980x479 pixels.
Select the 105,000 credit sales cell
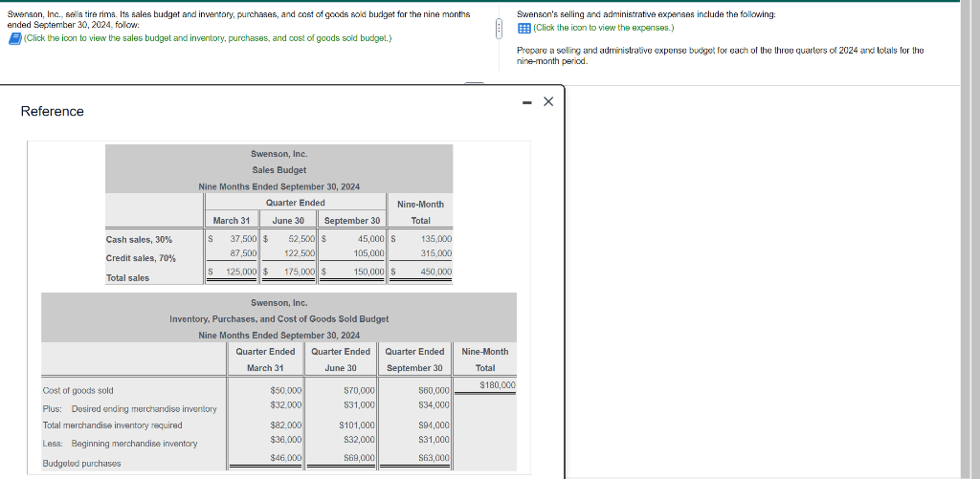(x=368, y=252)
